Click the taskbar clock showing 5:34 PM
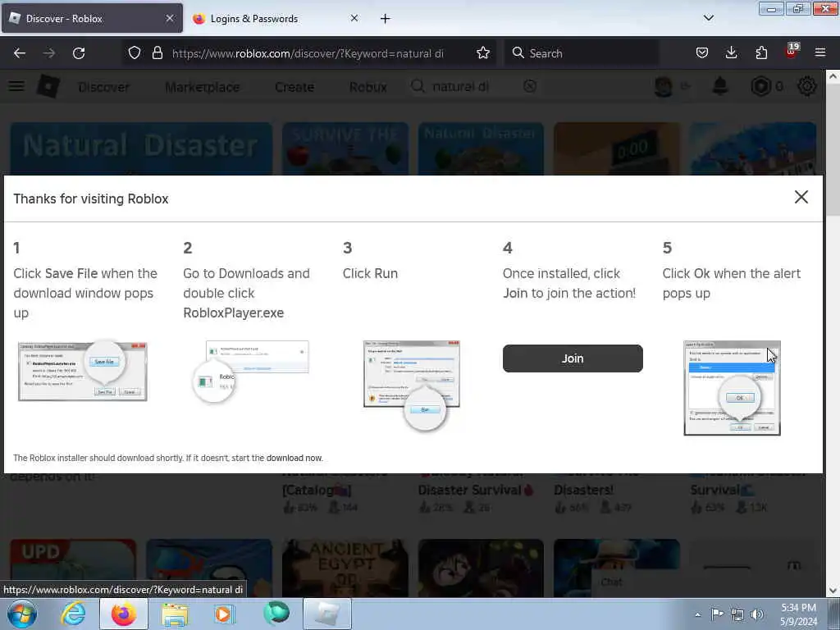Viewport: 840px width, 630px height. click(x=798, y=614)
